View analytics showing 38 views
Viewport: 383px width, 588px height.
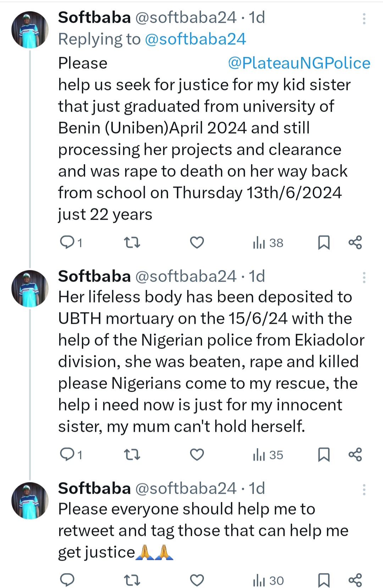(268, 243)
